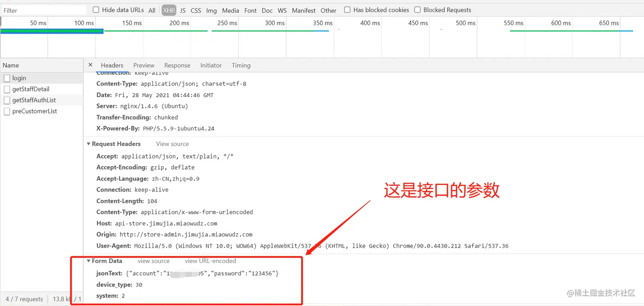The width and height of the screenshot is (644, 306).
Task: Switch to the Preview tab
Action: (144, 65)
